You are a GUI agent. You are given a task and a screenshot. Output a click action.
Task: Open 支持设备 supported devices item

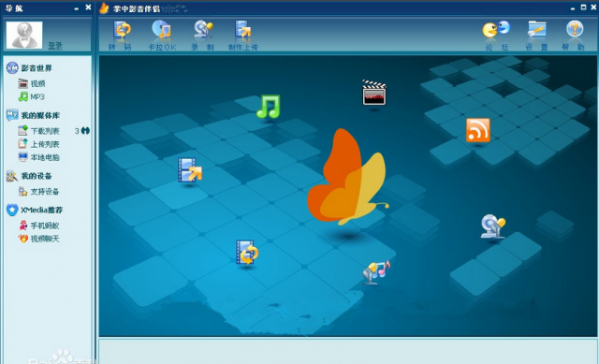[x=45, y=192]
